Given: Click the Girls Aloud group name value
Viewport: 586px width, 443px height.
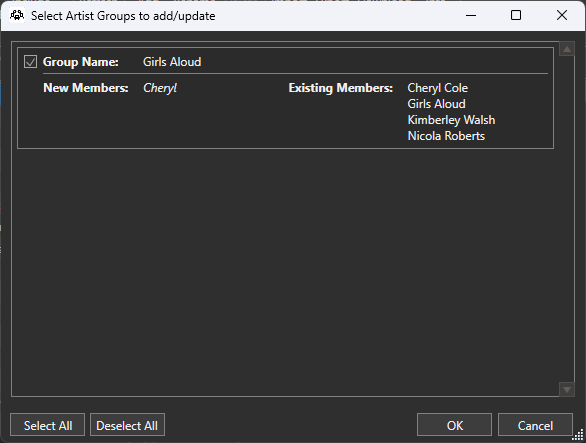Looking at the screenshot, I should tap(172, 62).
